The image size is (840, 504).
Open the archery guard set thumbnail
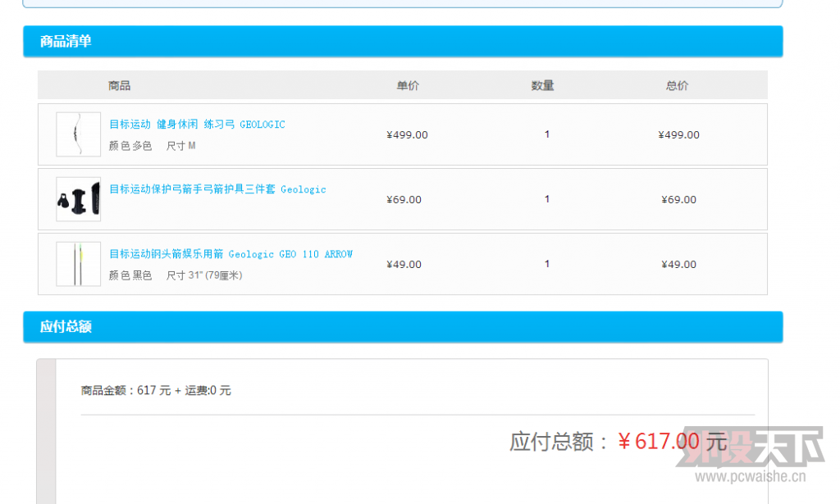(78, 199)
